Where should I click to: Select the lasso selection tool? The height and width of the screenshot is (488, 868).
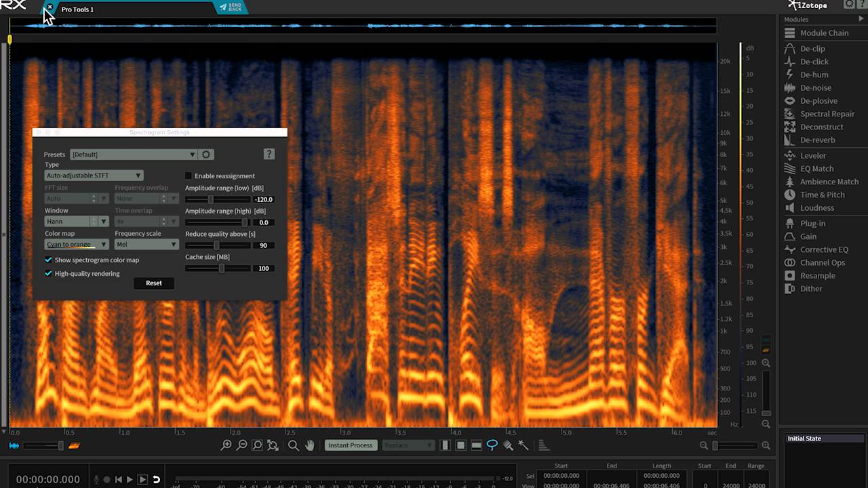[492, 445]
